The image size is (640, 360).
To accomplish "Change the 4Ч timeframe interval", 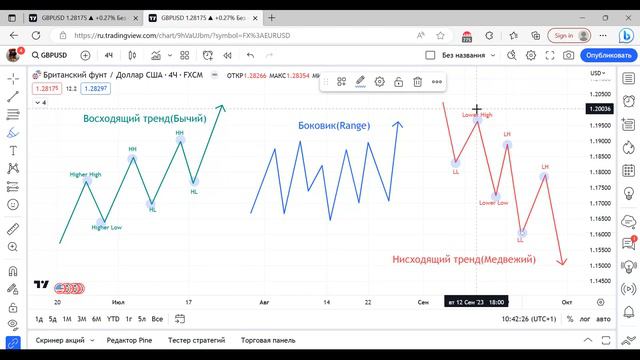I will click(109, 55).
